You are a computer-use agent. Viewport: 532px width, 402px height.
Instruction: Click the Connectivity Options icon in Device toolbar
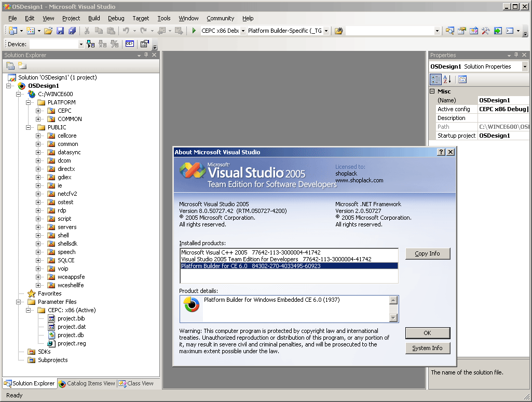click(145, 44)
